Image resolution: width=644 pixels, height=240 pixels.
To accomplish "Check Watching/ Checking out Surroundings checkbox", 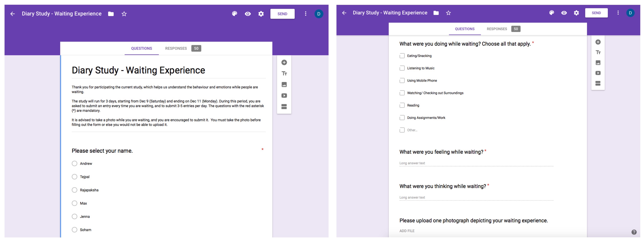I will point(402,93).
